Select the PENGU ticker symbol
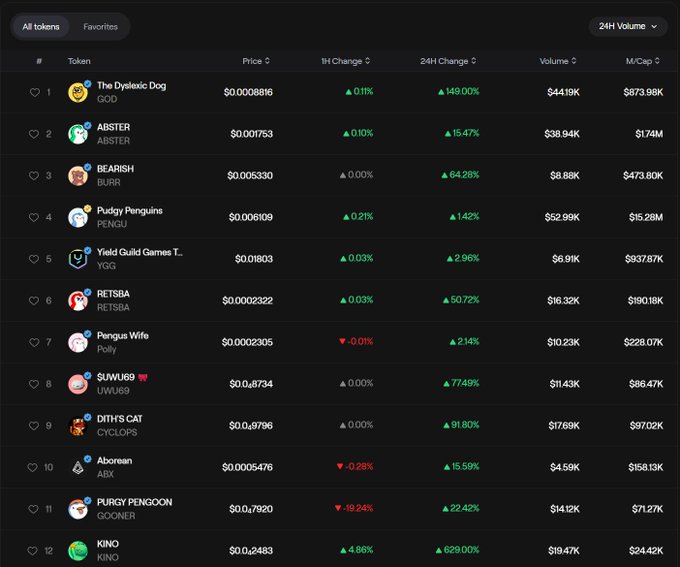Screen dimensions: 680x567 (112, 224)
